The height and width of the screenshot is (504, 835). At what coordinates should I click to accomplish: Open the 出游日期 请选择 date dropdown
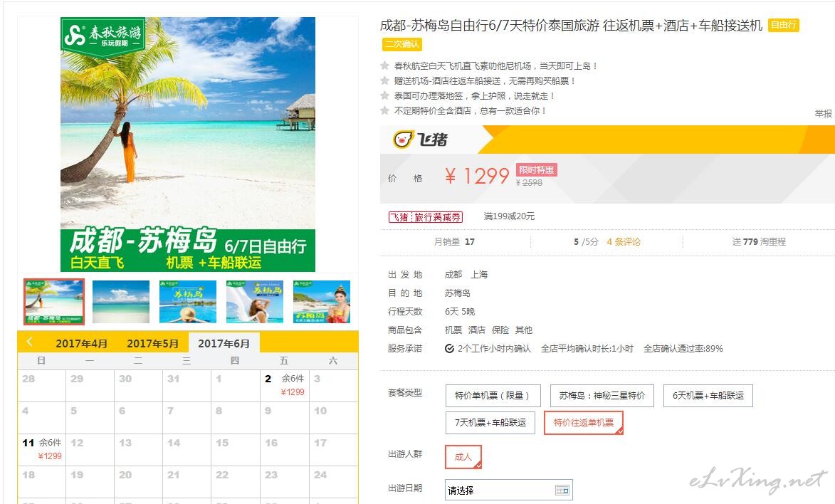click(x=508, y=490)
